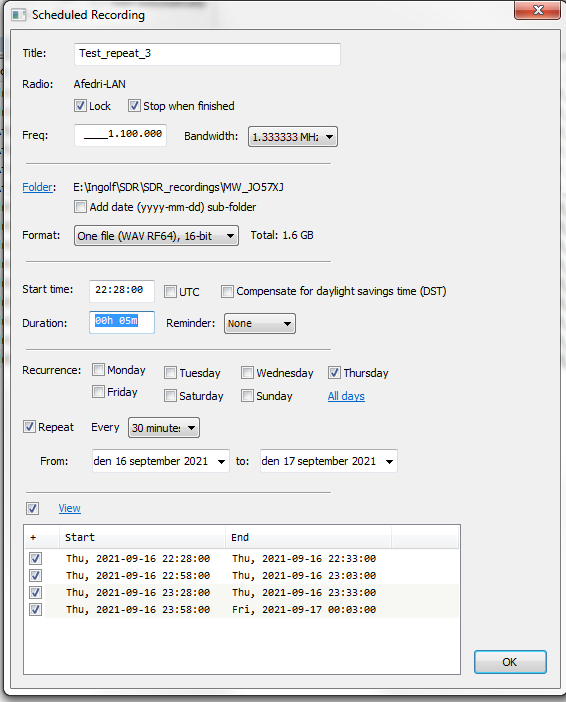Click the Scheduled Recording window icon
The image size is (566, 702).
[18, 15]
